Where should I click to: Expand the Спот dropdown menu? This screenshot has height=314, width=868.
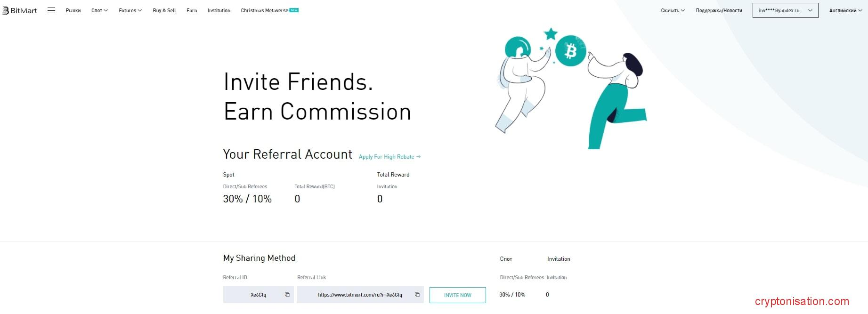(x=99, y=10)
